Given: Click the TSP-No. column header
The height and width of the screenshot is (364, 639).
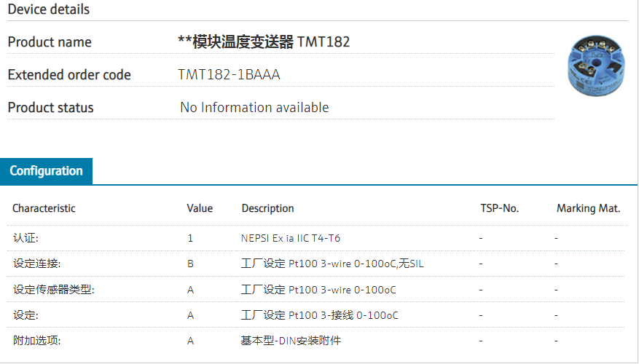Looking at the screenshot, I should pos(499,208).
